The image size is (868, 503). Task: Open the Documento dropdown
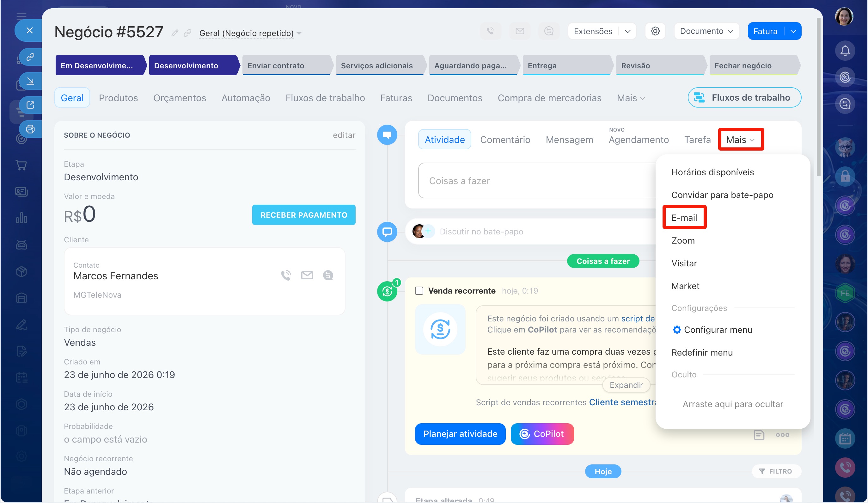706,31
